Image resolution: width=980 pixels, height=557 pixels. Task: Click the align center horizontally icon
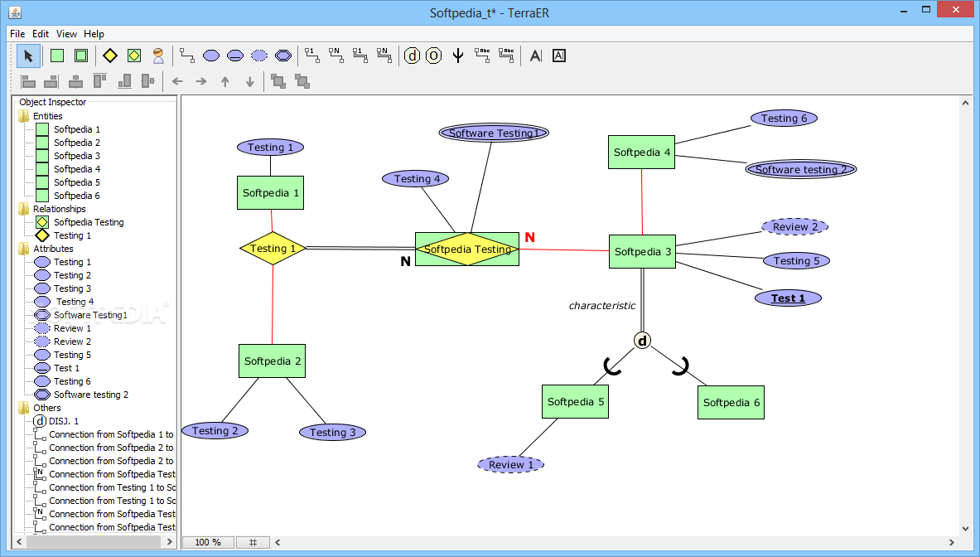75,81
